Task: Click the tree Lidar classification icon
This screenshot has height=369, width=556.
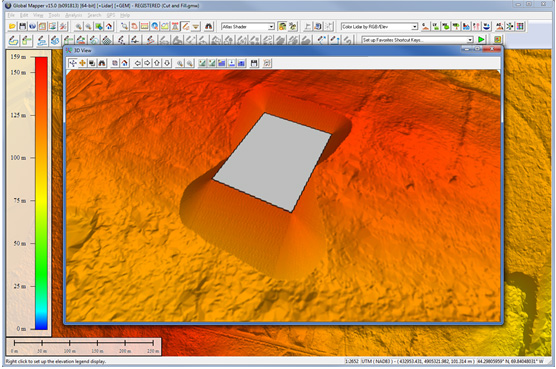Action: click(x=456, y=26)
